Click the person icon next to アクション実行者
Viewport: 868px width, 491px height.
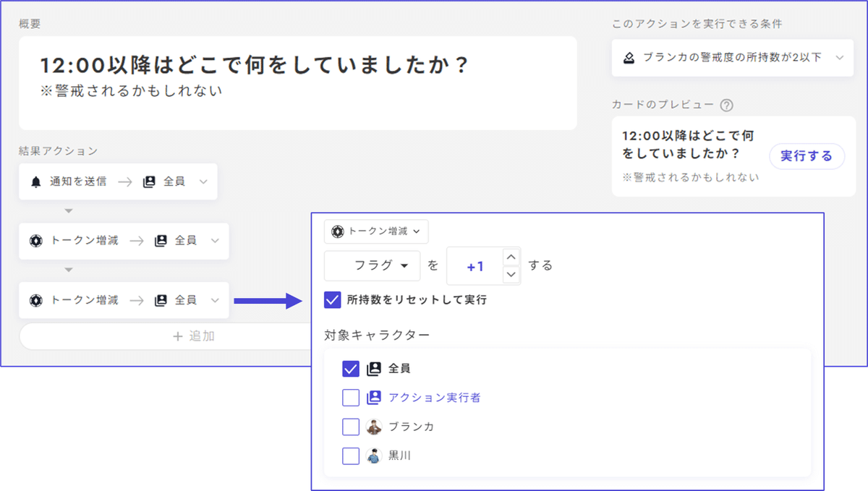374,398
